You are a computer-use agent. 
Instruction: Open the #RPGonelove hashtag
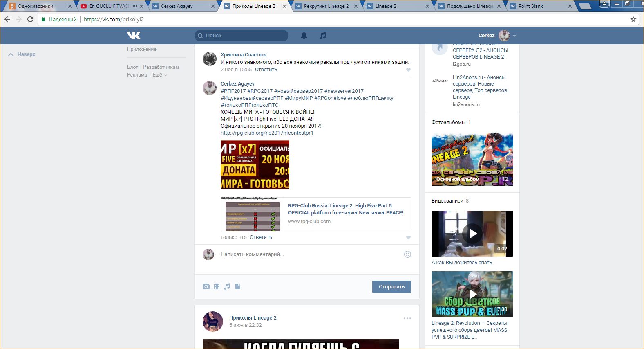click(x=330, y=98)
